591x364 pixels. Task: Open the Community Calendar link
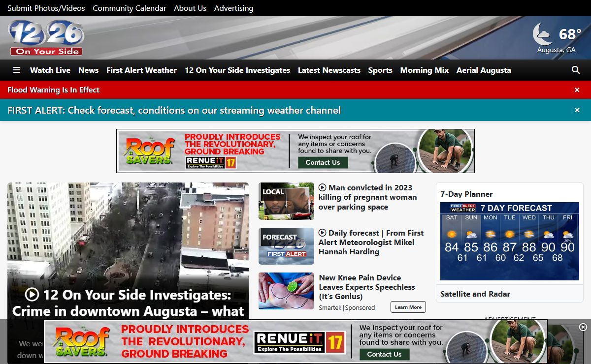[130, 8]
